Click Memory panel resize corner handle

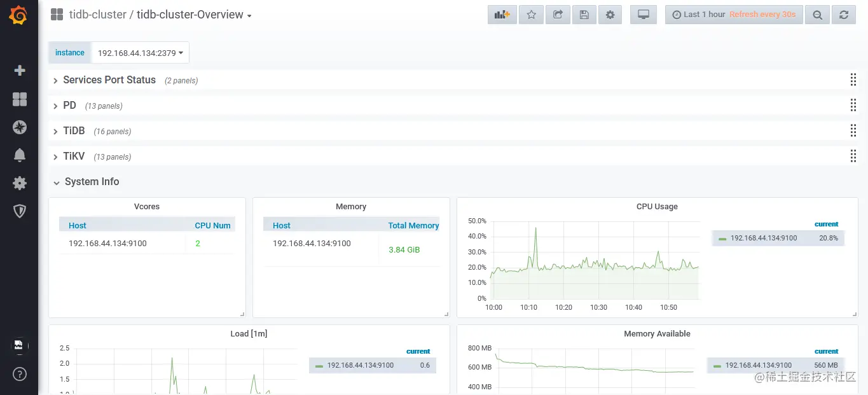[x=446, y=314]
